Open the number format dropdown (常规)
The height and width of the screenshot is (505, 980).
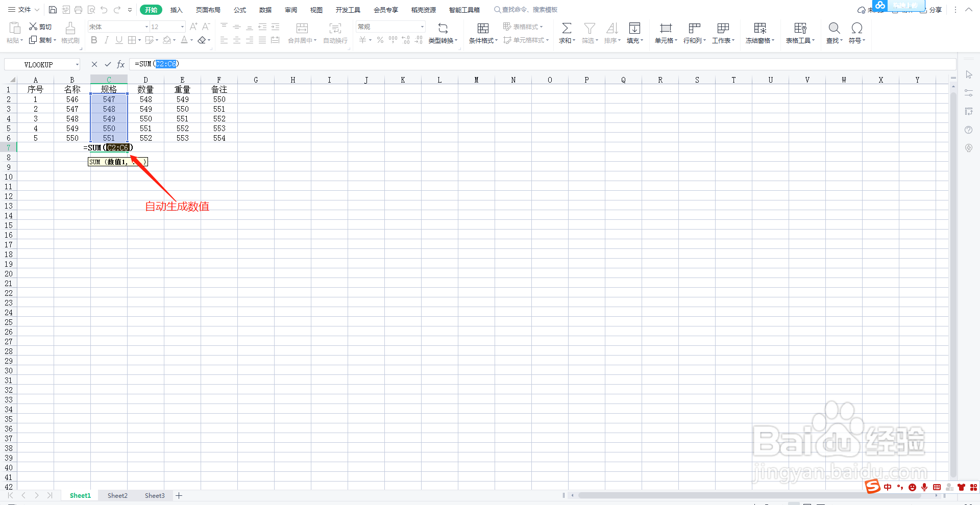pyautogui.click(x=422, y=27)
